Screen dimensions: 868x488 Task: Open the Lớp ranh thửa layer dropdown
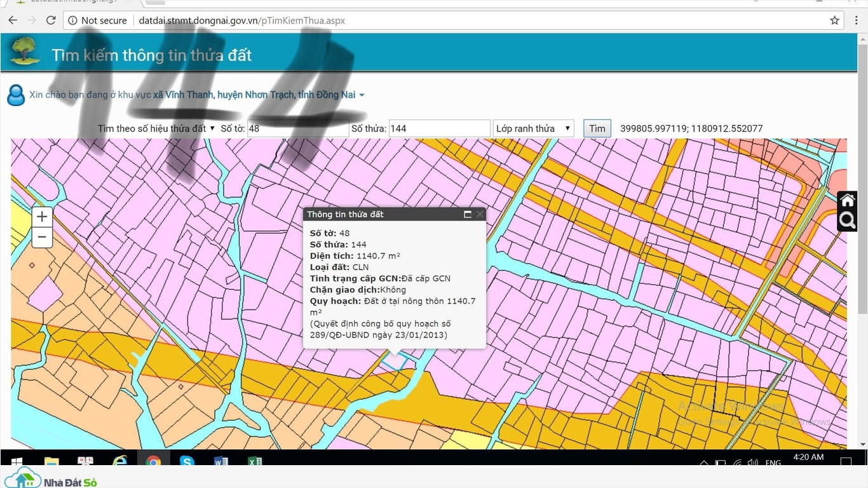(x=534, y=128)
